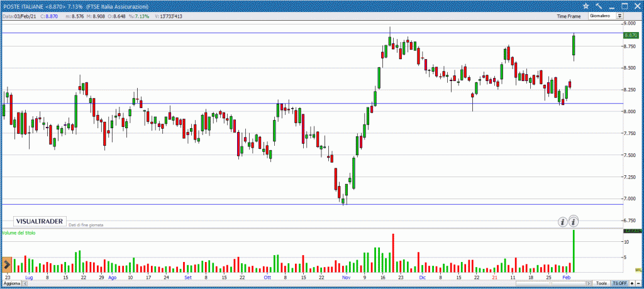Zoom out with the minus button

(x=638, y=283)
